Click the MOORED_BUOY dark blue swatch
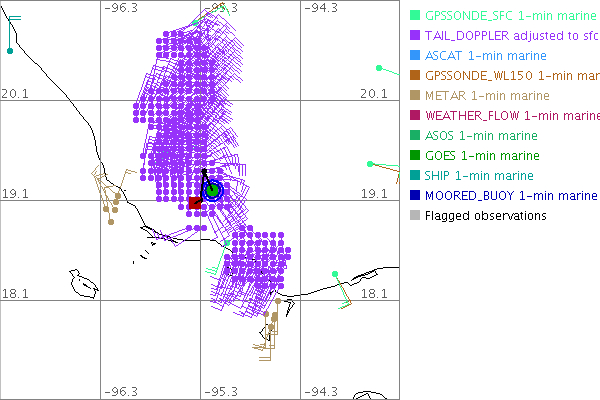 (x=415, y=195)
